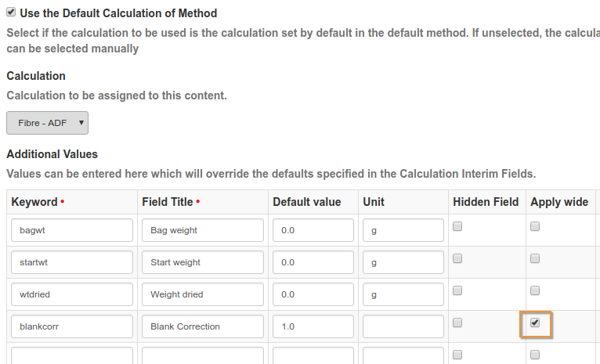Click the Start weight field title input
600x364 pixels.
[x=203, y=262]
